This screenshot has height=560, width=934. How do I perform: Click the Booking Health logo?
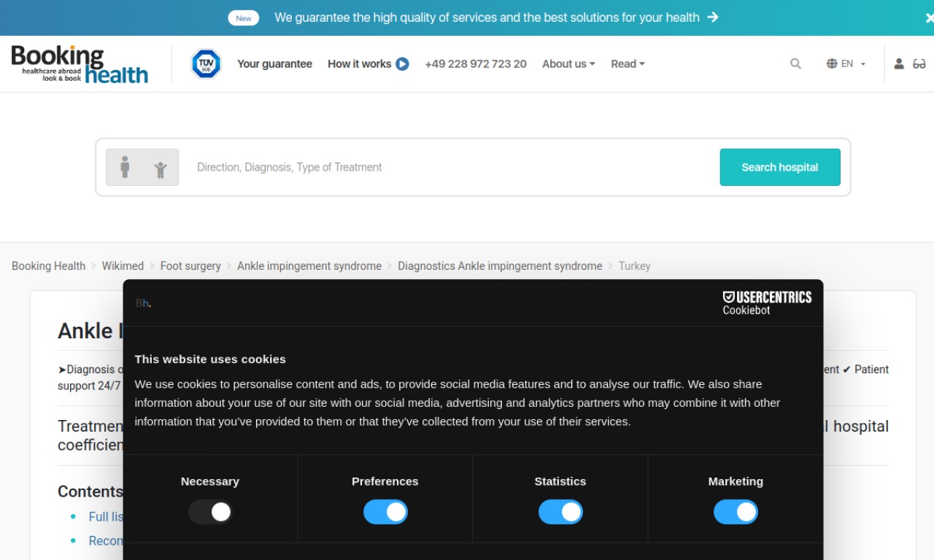point(80,64)
